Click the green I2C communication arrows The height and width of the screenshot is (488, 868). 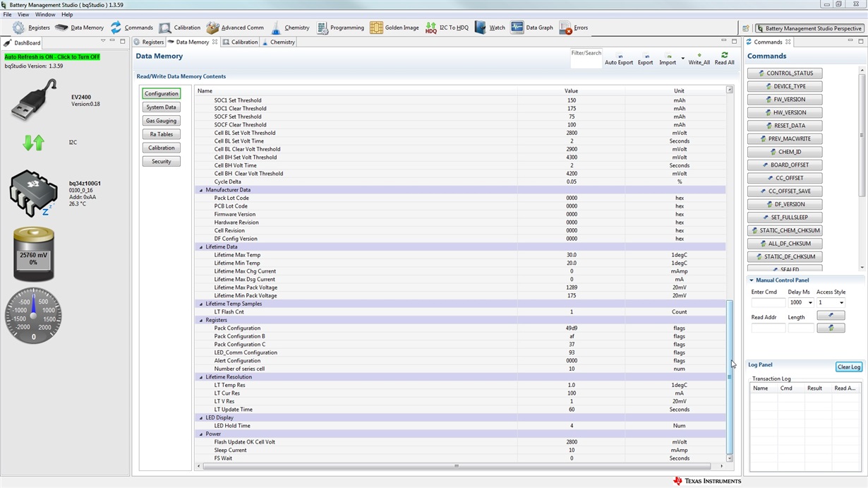coord(33,143)
